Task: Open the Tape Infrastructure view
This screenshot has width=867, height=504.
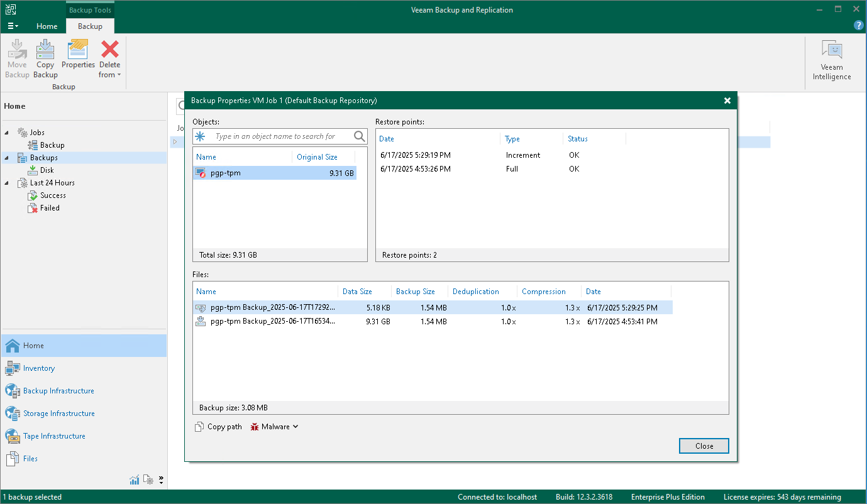Action: [54, 436]
